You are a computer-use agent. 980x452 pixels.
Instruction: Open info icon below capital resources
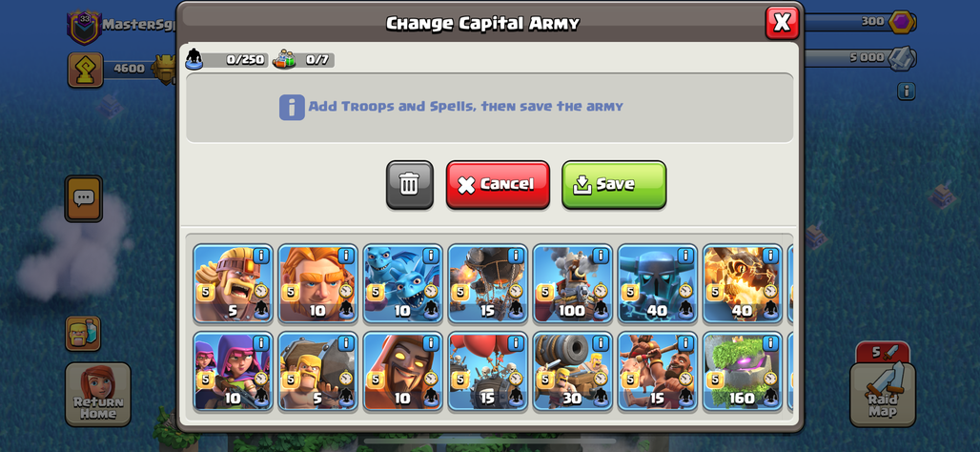pos(907,92)
